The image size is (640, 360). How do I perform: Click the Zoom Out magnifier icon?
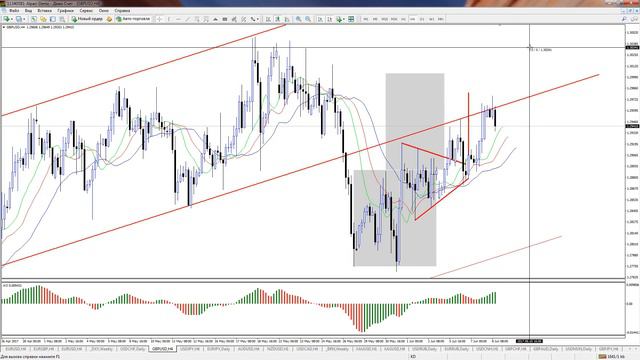tap(308, 19)
